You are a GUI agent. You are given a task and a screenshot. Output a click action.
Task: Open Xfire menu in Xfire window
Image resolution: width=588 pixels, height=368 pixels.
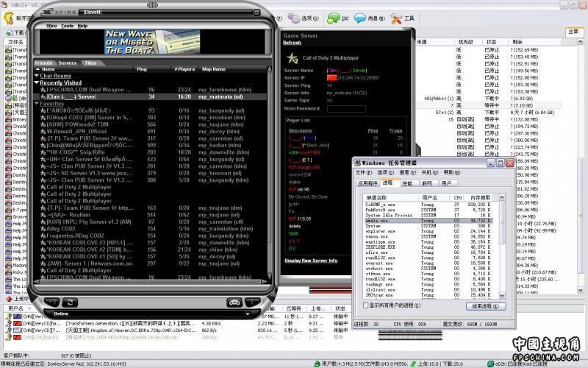tap(51, 26)
